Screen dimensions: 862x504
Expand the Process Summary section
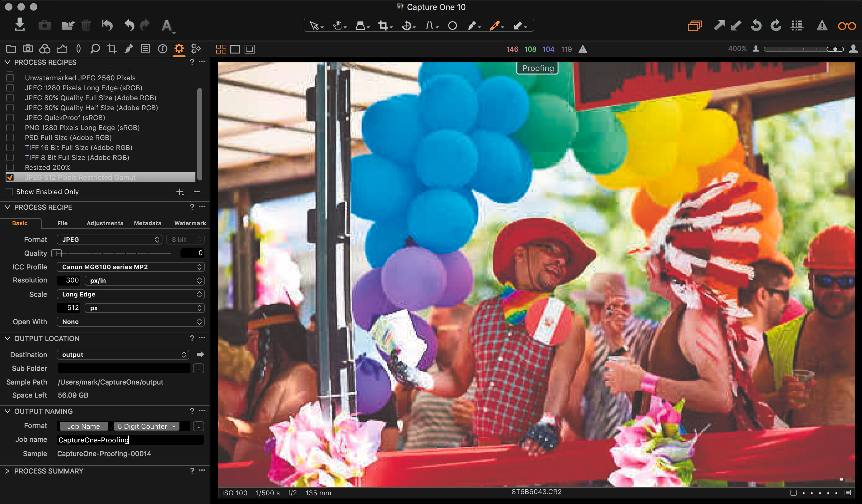point(7,471)
